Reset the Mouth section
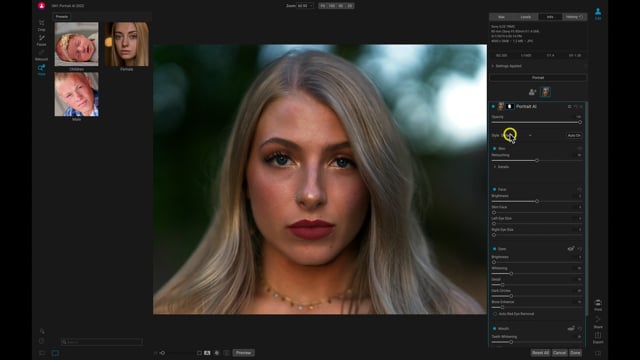This screenshot has height=360, width=640. (x=580, y=328)
